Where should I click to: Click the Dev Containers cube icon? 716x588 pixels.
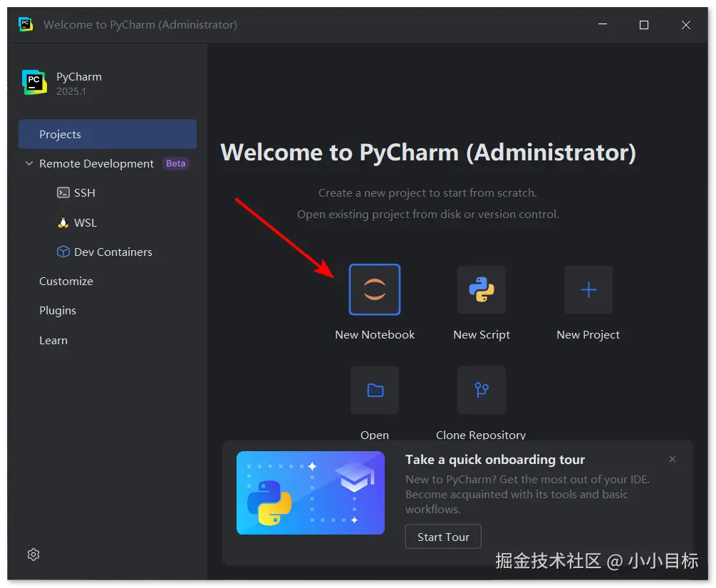[x=63, y=252]
